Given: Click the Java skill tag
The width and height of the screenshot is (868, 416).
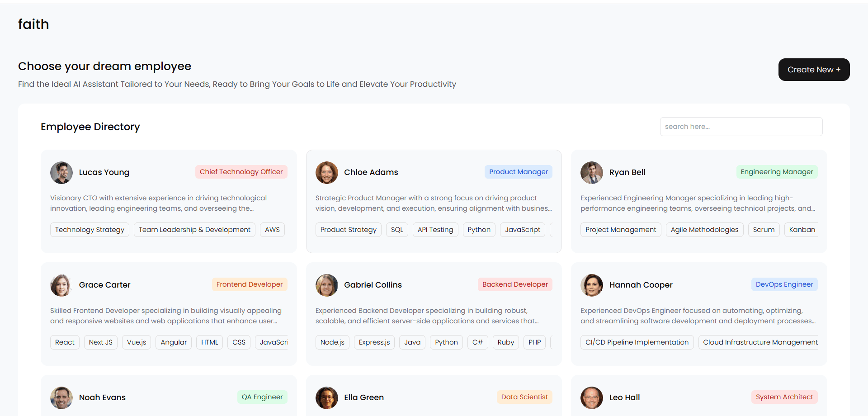Looking at the screenshot, I should click(412, 342).
